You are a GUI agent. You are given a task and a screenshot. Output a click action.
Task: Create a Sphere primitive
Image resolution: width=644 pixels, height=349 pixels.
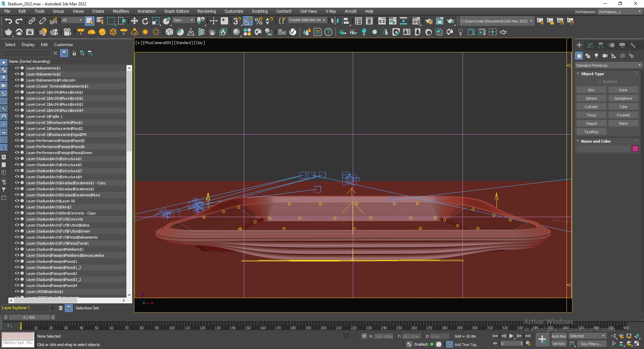[591, 98]
